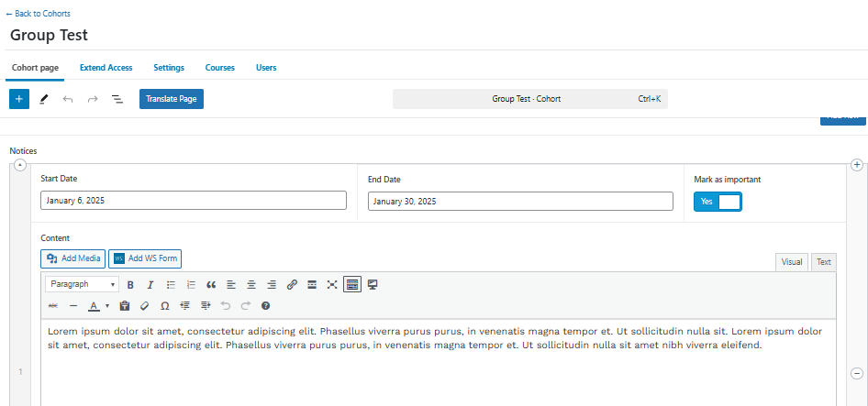Open the block inserter plus button

tap(19, 99)
